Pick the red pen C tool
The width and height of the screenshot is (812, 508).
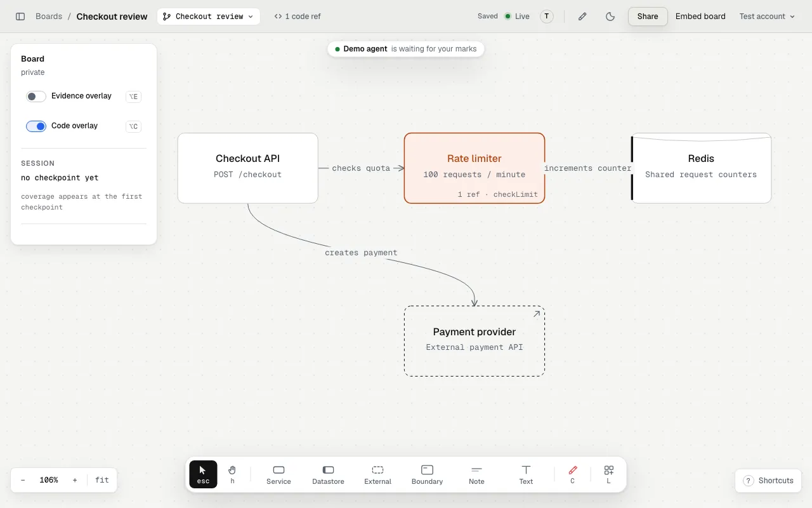572,474
